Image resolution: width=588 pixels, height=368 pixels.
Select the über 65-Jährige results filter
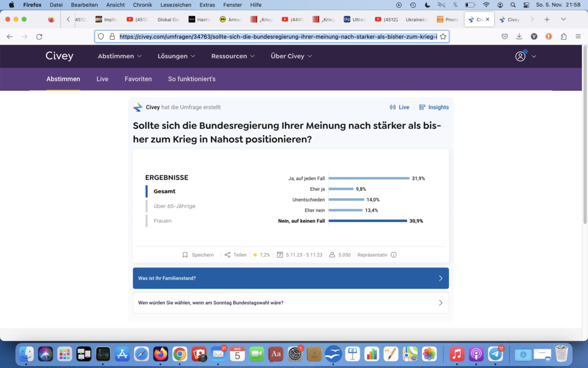174,206
